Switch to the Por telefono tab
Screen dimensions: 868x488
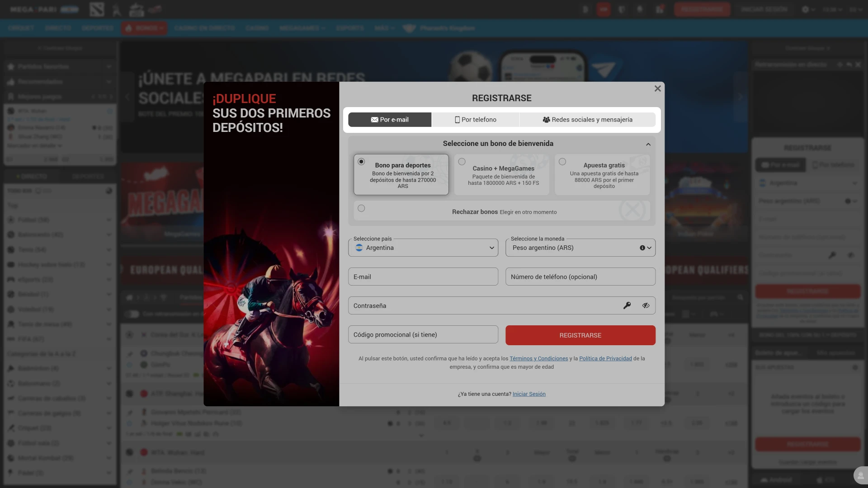coord(475,119)
